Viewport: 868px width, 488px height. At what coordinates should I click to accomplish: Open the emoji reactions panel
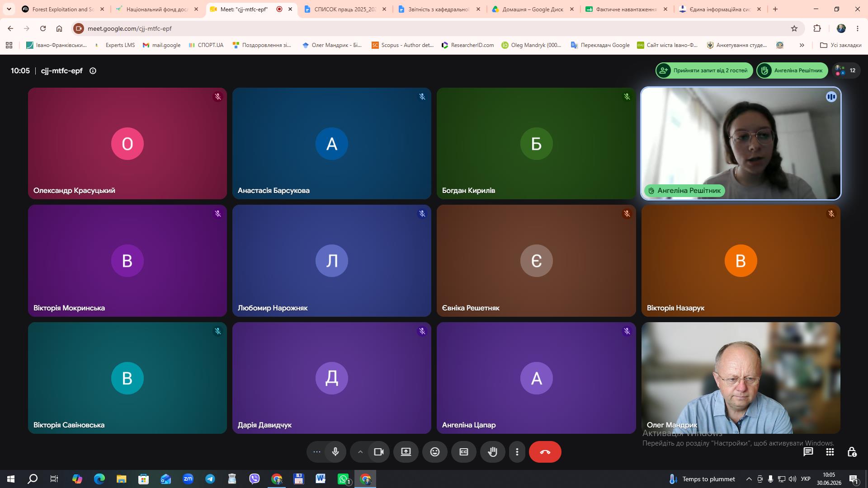pos(435,452)
